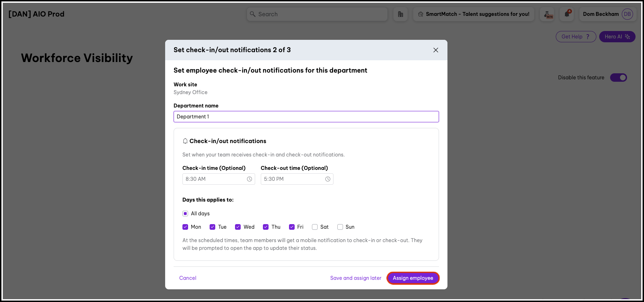Uncheck the Mon checkbox
This screenshot has height=302, width=644.
(185, 227)
